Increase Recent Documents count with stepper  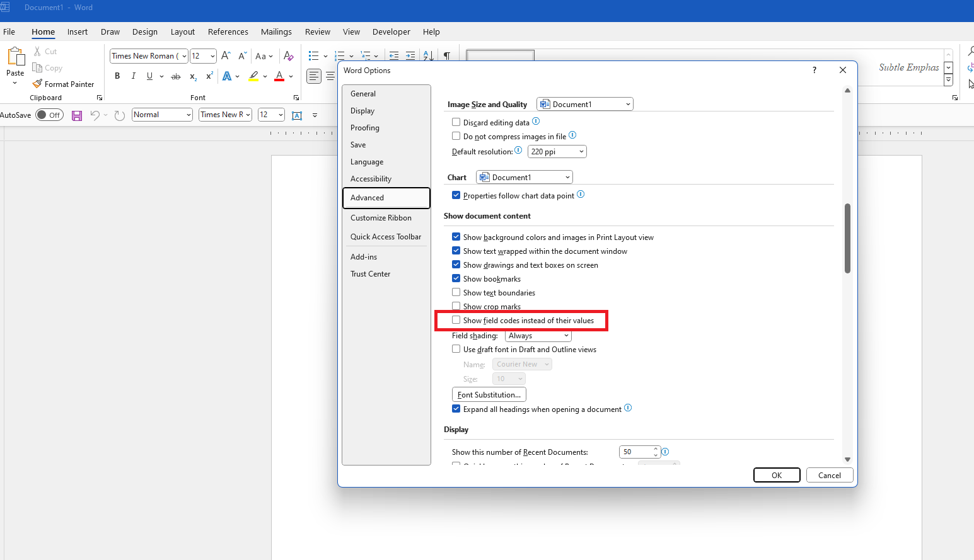(656, 449)
